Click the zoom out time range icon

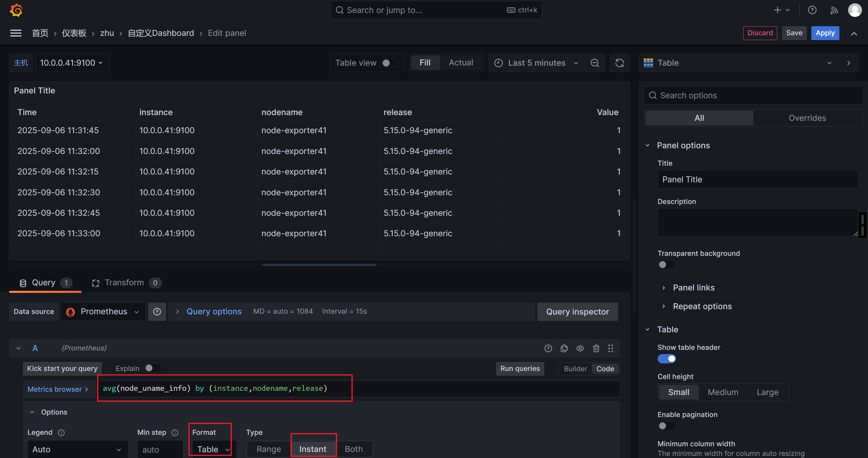point(595,63)
